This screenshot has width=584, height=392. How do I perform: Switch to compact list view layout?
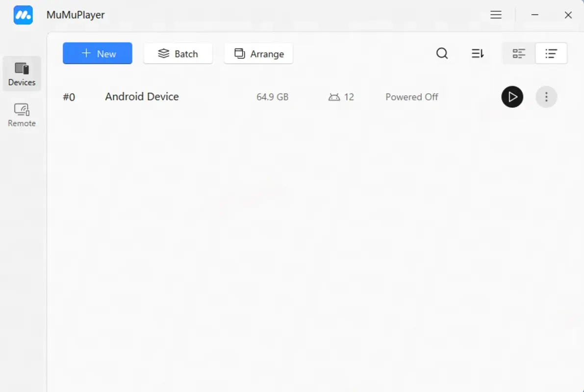[x=551, y=53]
